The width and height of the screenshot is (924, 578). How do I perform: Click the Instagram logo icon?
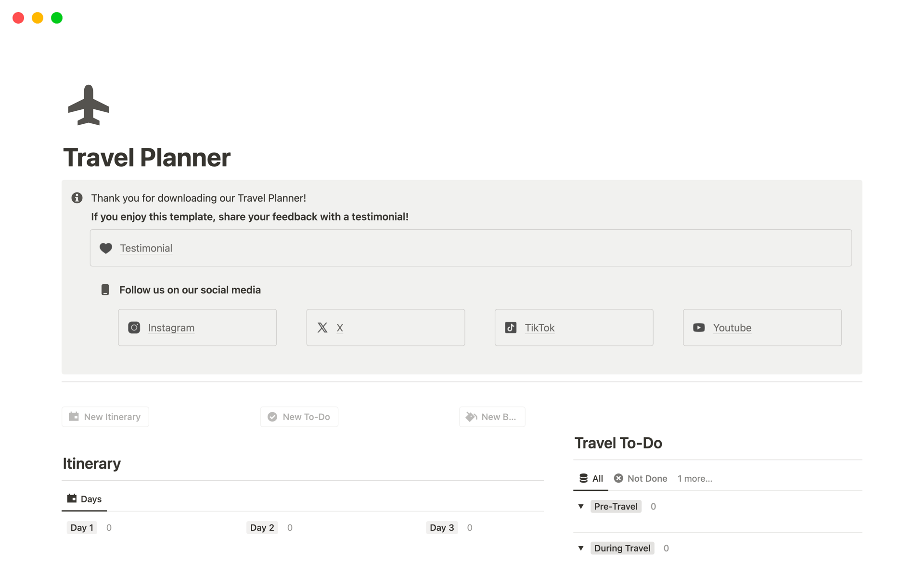(x=134, y=328)
